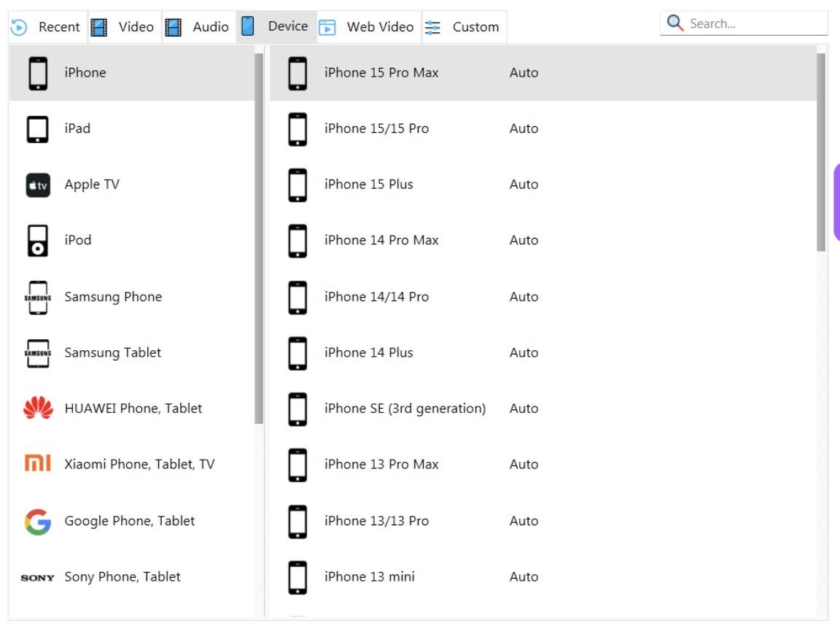Click the iPhone model list scrollbar
Viewport: 840px width, 626px height.
[x=821, y=152]
